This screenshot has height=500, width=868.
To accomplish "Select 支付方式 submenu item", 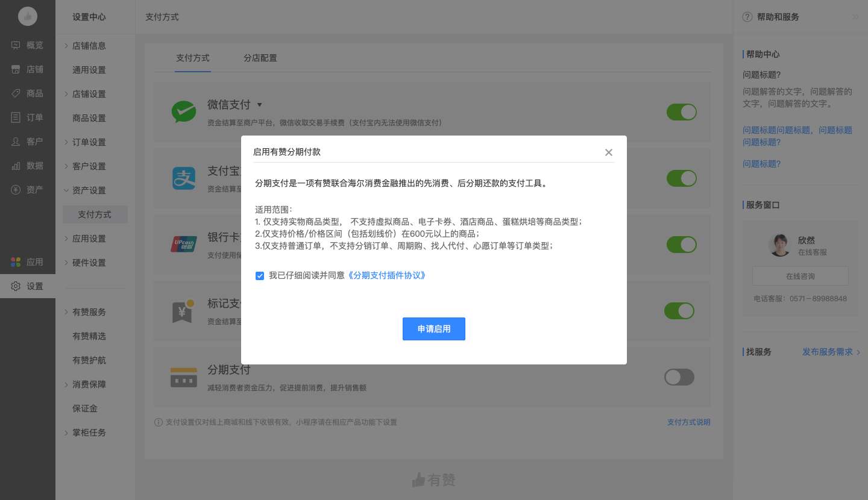I will (x=95, y=214).
